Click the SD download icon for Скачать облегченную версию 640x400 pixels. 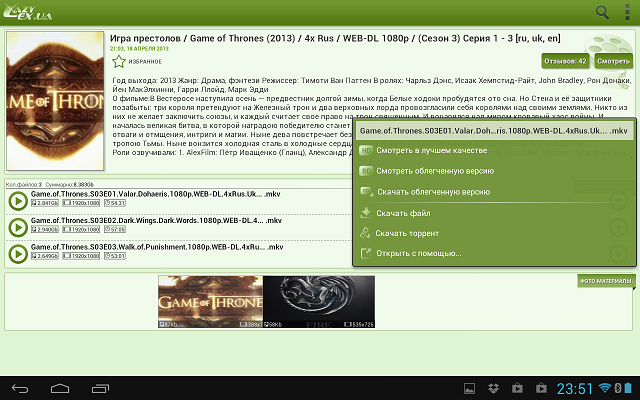(367, 192)
